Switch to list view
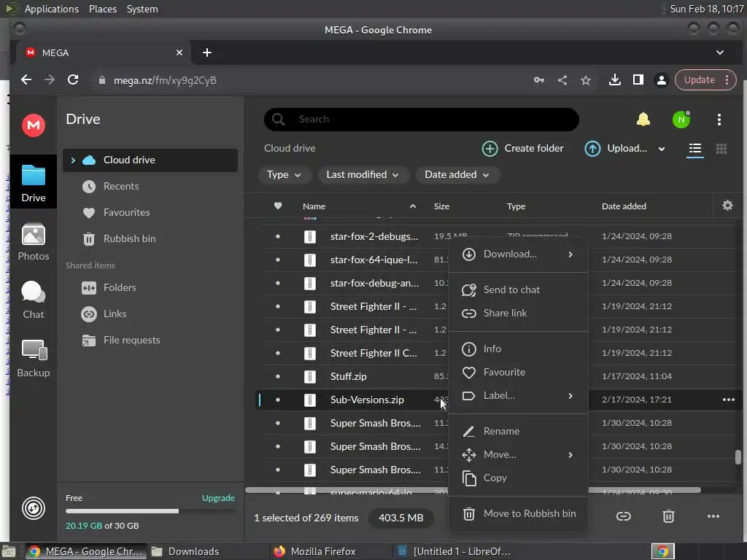 click(695, 149)
